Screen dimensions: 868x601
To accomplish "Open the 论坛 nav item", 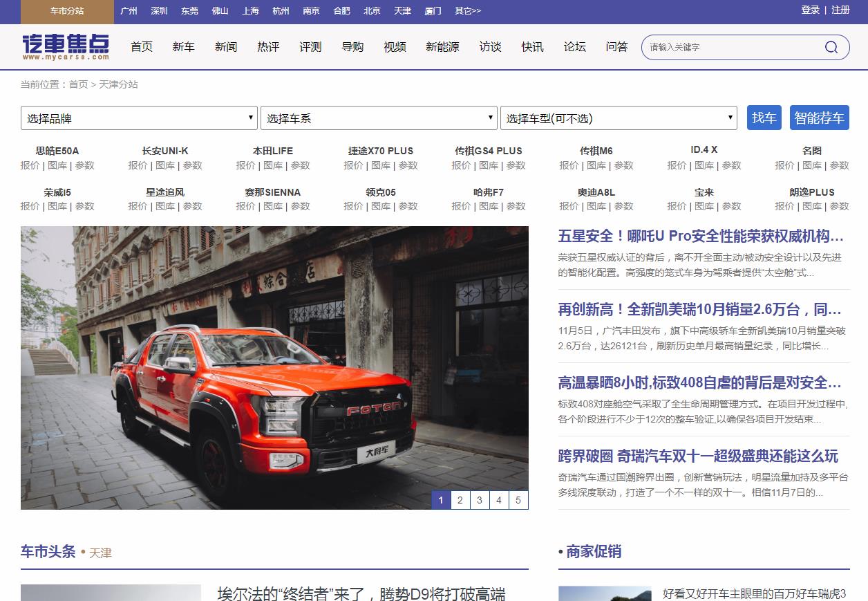I will point(574,47).
